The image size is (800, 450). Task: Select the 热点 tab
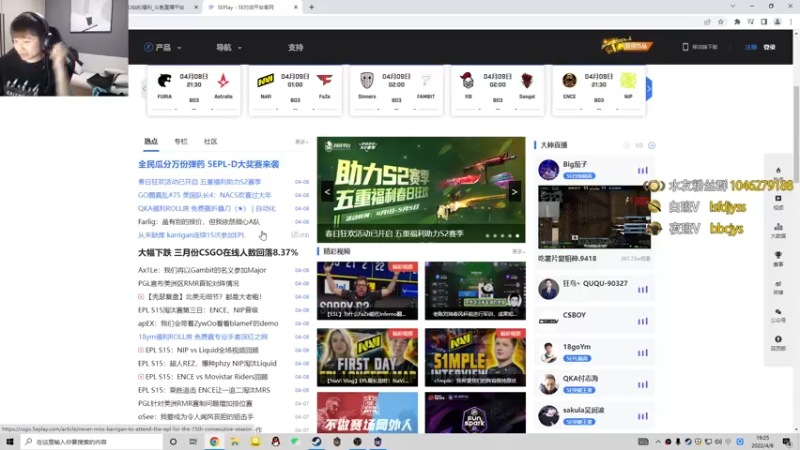click(151, 142)
